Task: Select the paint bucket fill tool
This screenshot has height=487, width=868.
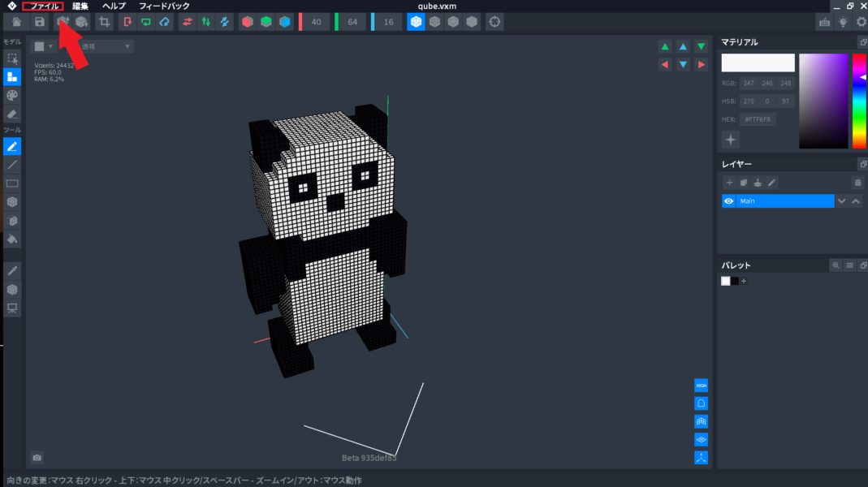Action: click(12, 239)
